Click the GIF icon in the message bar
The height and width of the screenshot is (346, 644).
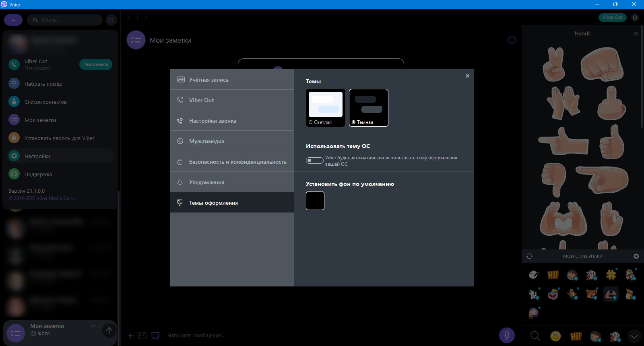tap(142, 336)
